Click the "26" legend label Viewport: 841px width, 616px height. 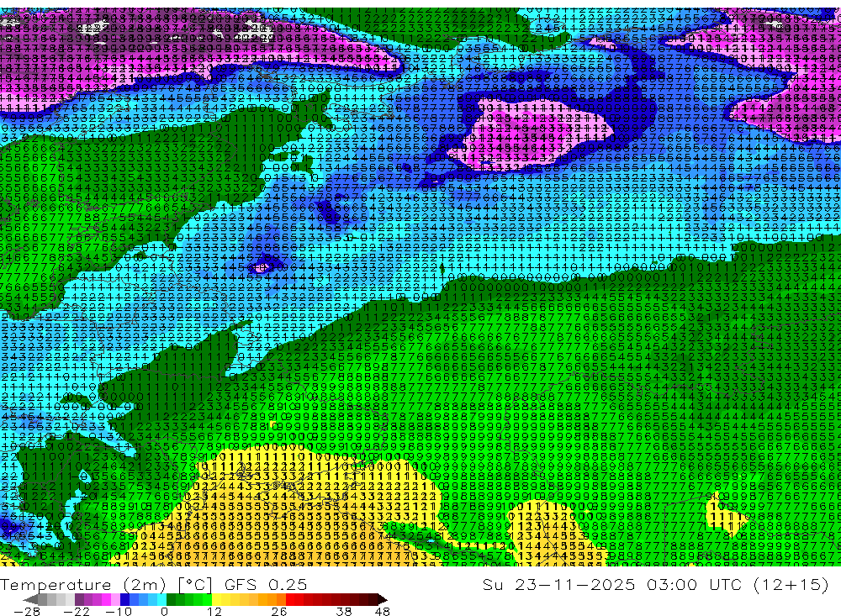coord(279,612)
